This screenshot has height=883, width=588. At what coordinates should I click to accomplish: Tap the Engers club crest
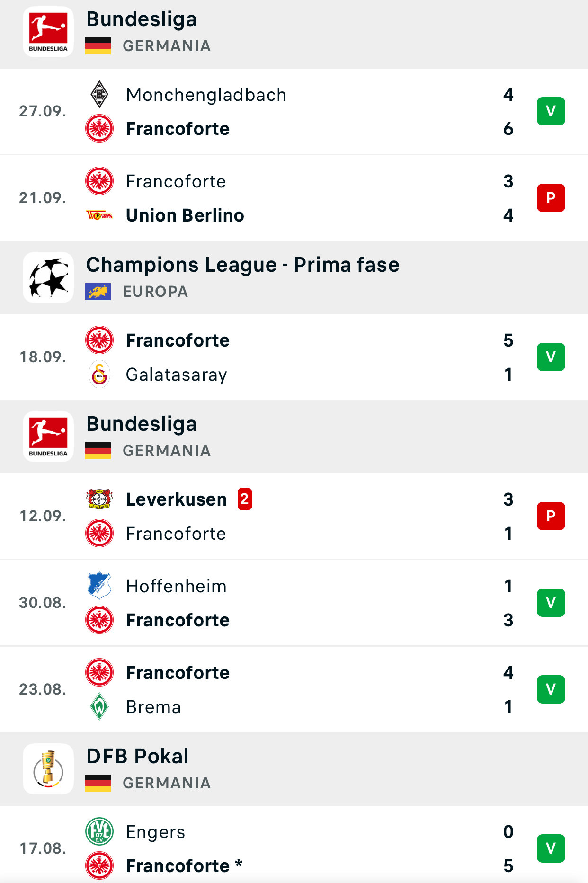tap(99, 831)
